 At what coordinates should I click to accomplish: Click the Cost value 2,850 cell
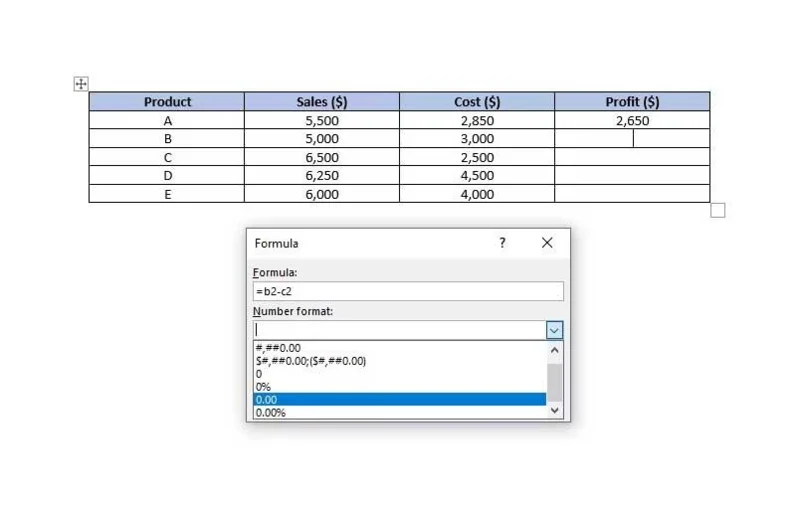pos(477,120)
